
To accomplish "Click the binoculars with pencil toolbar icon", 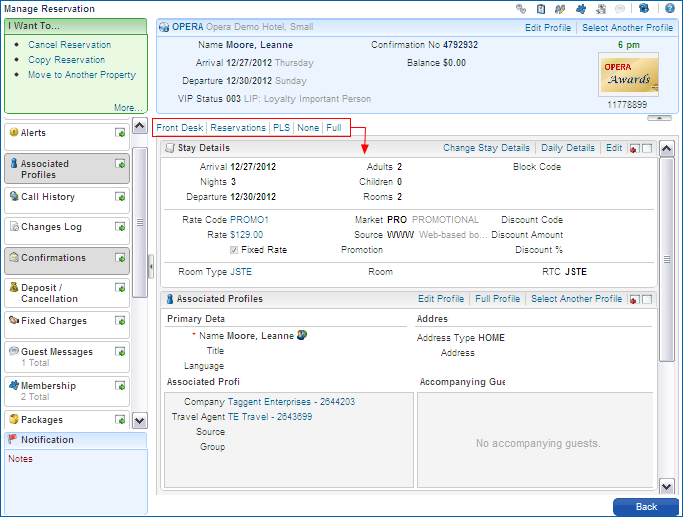I will 560,9.
